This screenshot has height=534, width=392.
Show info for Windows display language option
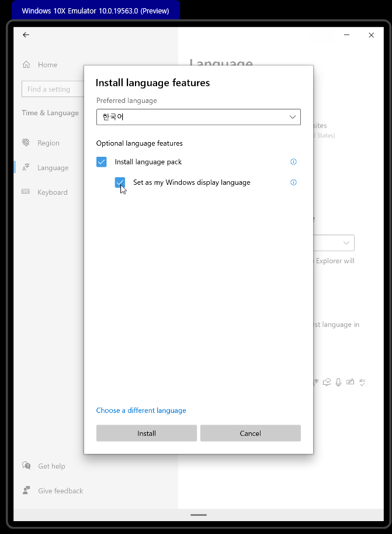click(293, 182)
